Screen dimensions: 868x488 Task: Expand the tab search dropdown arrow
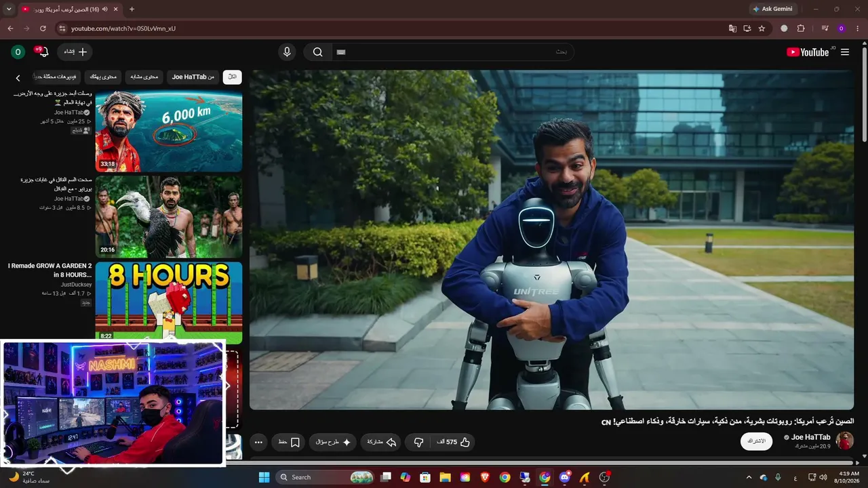[9, 9]
